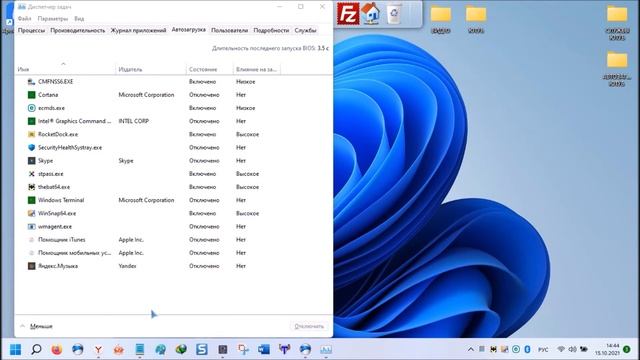Show hidden tray icons chevron

click(471, 349)
